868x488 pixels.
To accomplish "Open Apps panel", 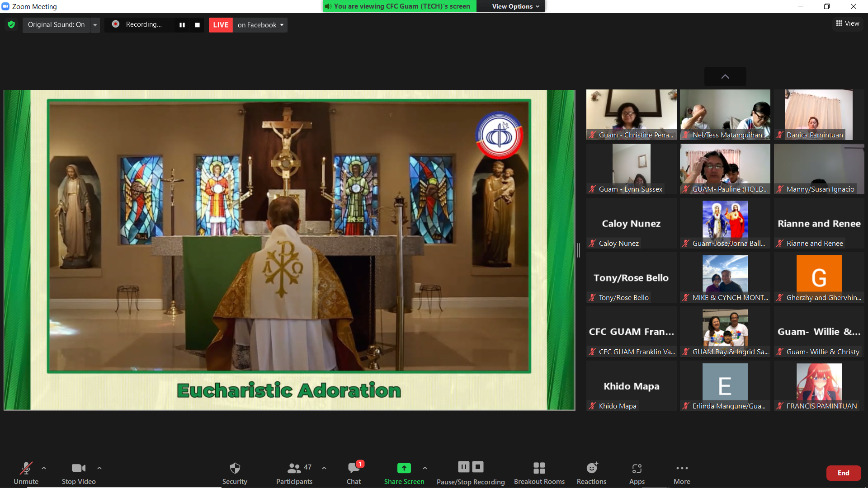I will (637, 473).
